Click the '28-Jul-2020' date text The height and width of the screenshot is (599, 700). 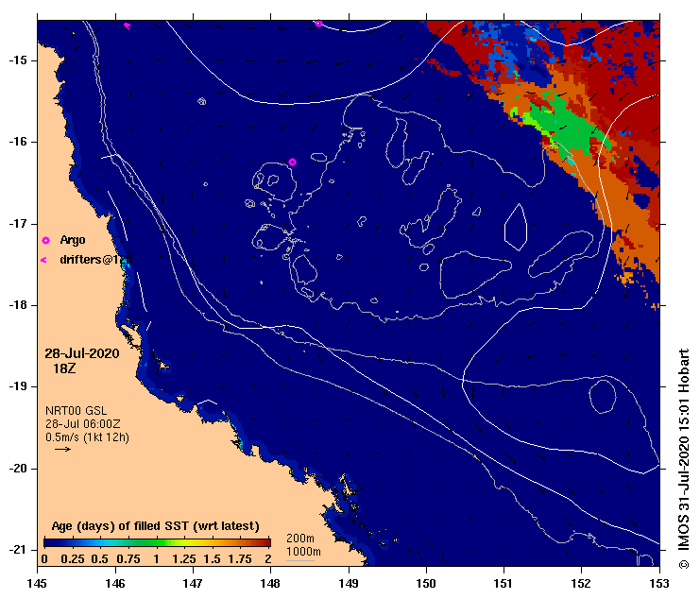(x=82, y=353)
